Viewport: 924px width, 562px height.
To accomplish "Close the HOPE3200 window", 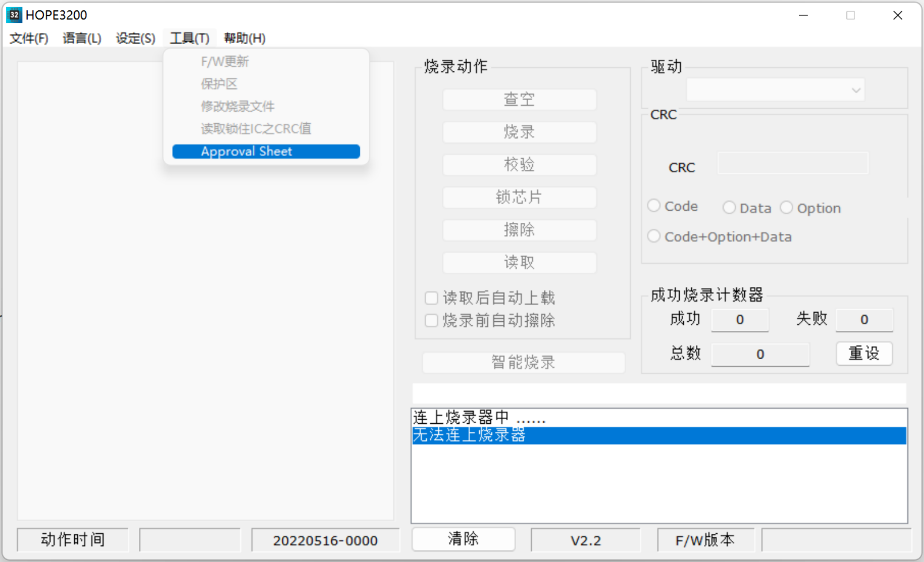I will [897, 15].
